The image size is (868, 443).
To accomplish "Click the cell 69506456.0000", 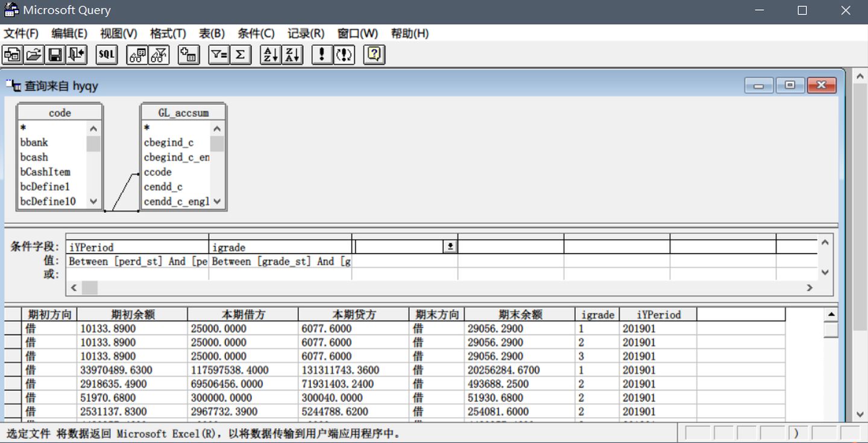I will (x=243, y=384).
